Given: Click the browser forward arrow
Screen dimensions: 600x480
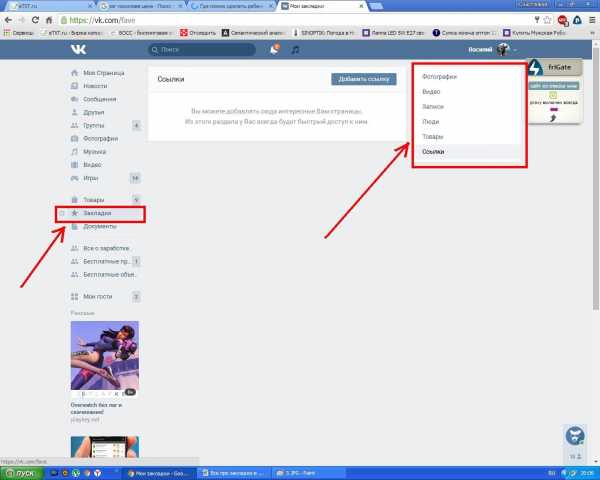Looking at the screenshot, I should (22, 20).
